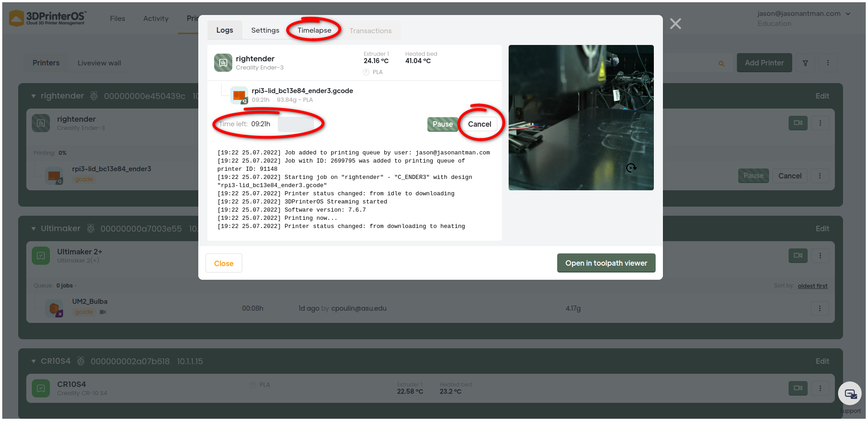Image resolution: width=868 pixels, height=421 pixels.
Task: Collapse the Ultimaker printer group
Action: click(x=34, y=229)
